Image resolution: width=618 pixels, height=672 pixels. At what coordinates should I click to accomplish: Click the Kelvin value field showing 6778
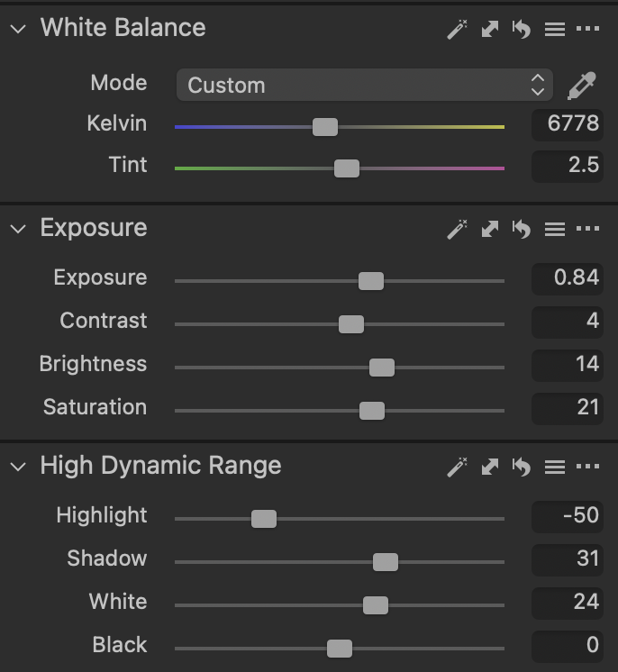coord(567,123)
